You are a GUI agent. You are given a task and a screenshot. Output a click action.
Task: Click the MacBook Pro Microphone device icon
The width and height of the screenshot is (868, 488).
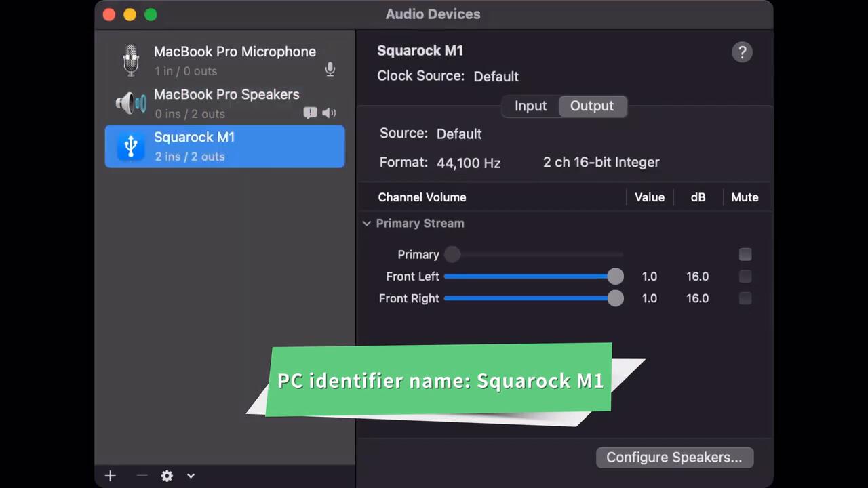click(x=130, y=60)
